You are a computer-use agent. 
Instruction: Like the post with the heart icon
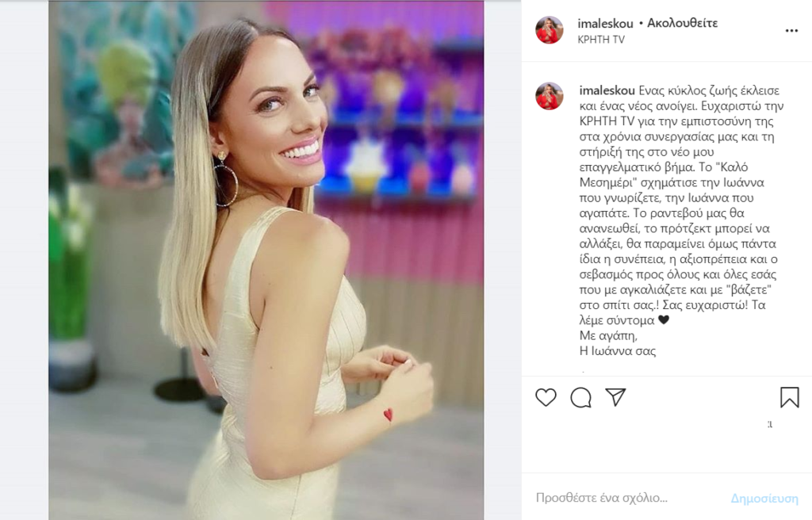click(x=546, y=397)
